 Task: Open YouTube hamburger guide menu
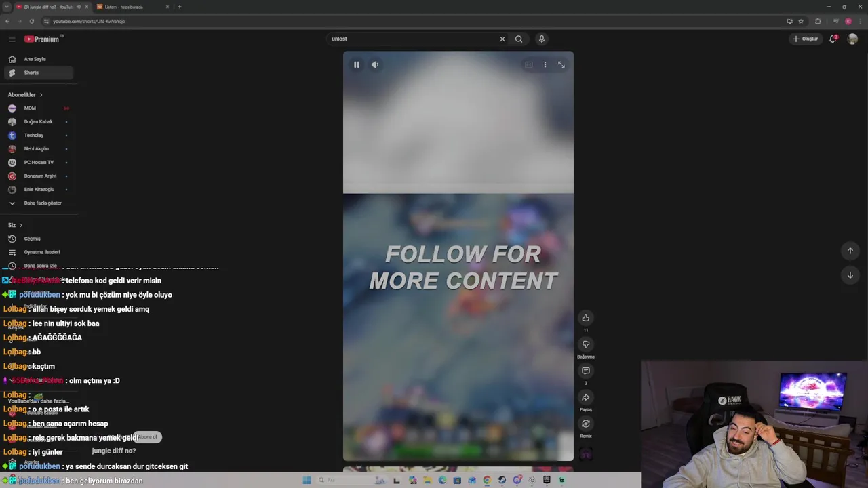point(12,39)
